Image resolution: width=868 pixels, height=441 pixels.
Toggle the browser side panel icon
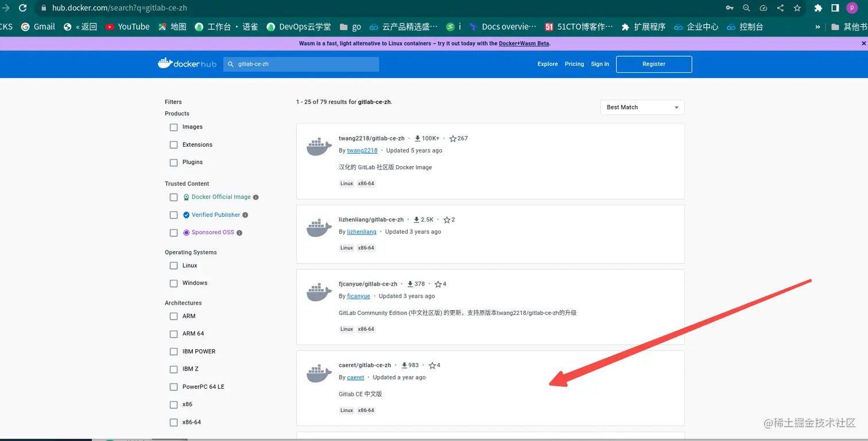[835, 8]
